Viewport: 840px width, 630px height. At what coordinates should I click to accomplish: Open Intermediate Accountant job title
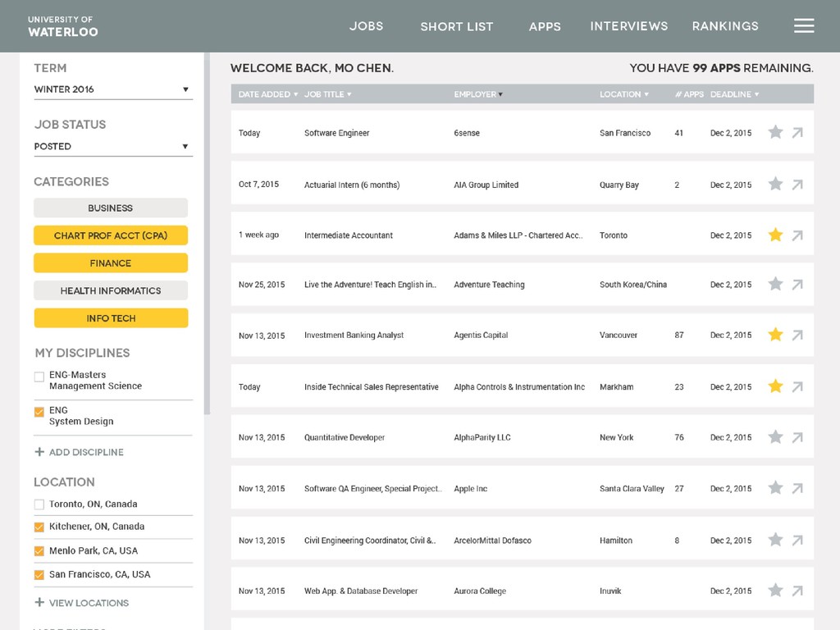click(348, 235)
